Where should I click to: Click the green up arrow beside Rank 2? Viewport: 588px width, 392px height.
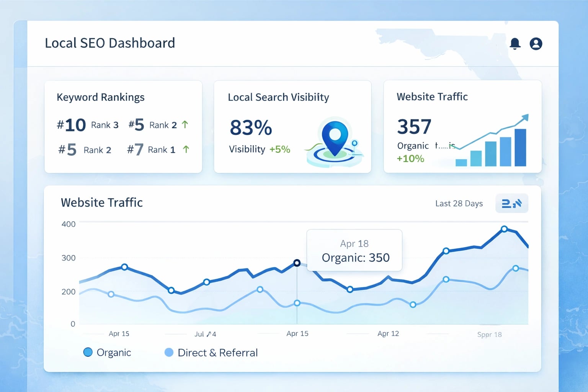coord(185,124)
